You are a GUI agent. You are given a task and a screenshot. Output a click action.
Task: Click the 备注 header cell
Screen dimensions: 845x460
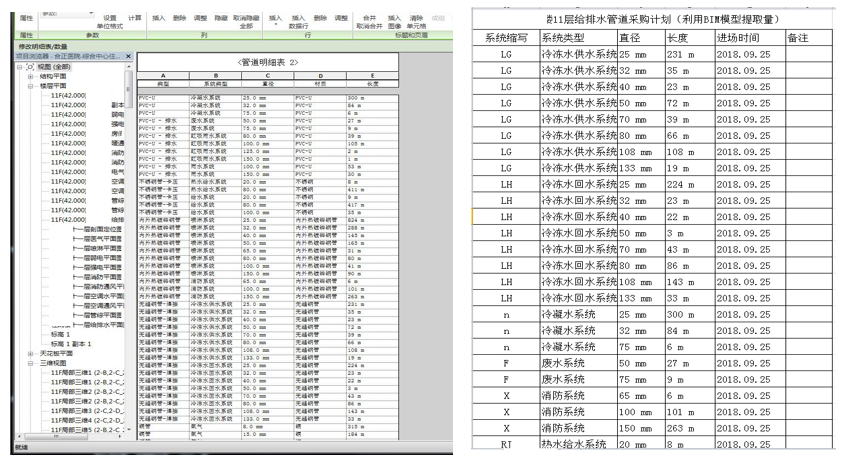click(809, 38)
